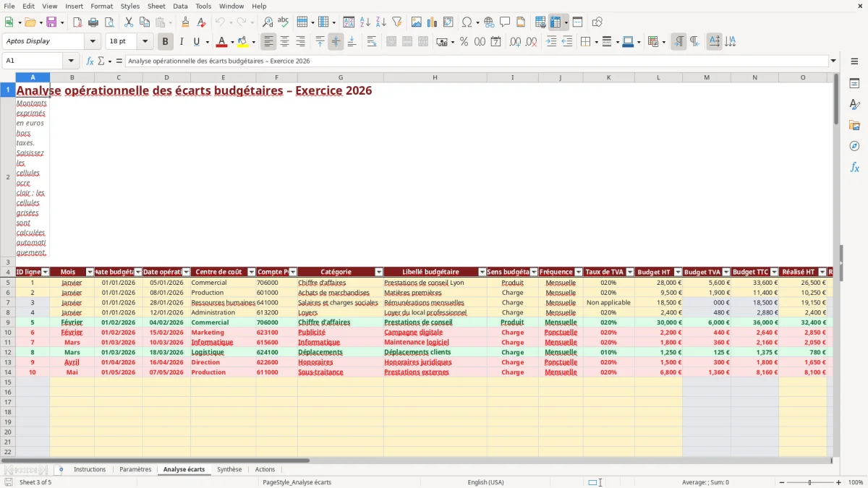Open the sidebar Functions panel

click(x=854, y=167)
